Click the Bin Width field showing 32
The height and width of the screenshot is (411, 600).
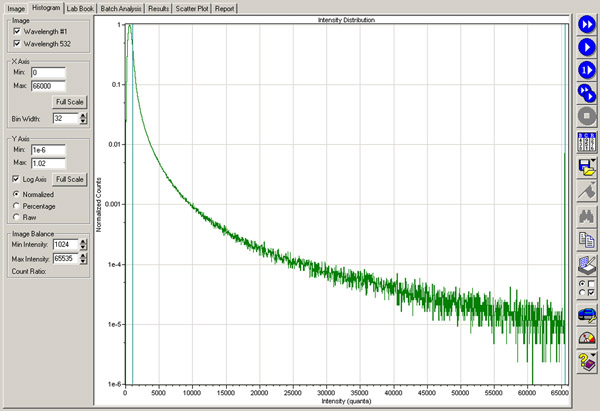point(66,118)
